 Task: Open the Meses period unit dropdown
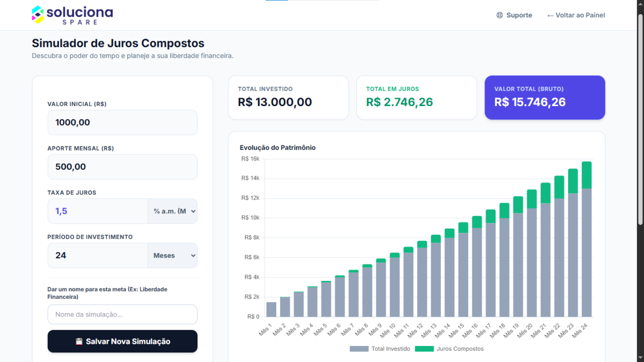click(173, 255)
